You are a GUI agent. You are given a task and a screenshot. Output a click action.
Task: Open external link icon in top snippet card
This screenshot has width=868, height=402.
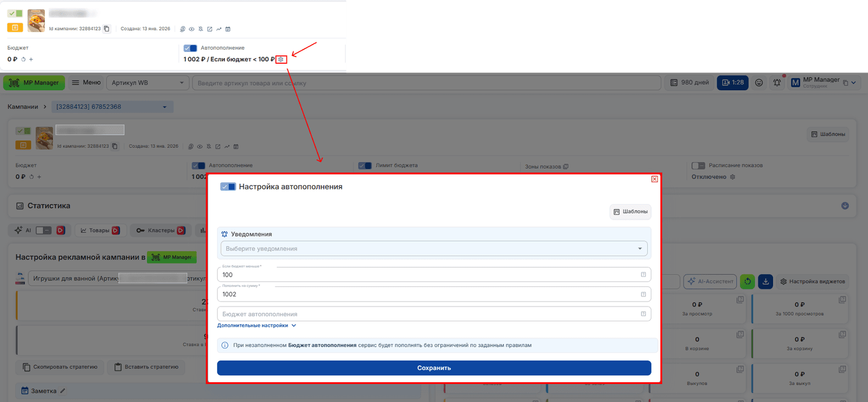pyautogui.click(x=210, y=29)
